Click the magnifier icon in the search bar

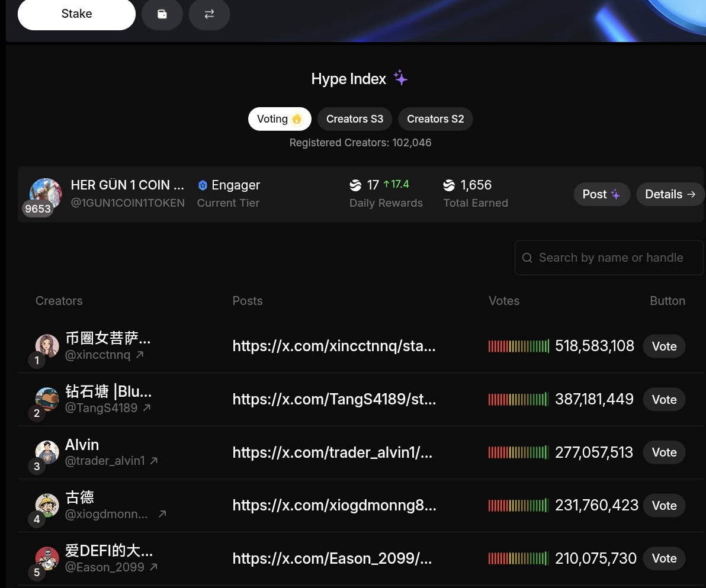[527, 258]
